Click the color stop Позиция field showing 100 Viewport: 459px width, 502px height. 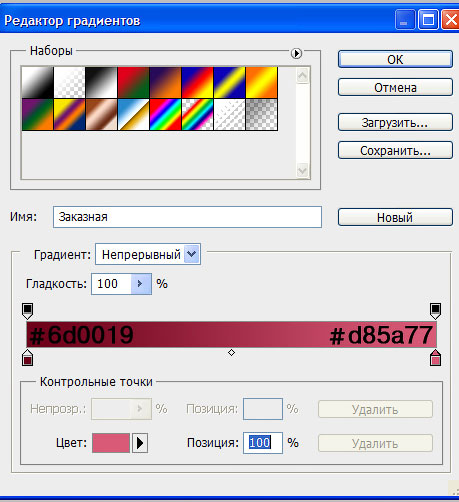pyautogui.click(x=263, y=443)
